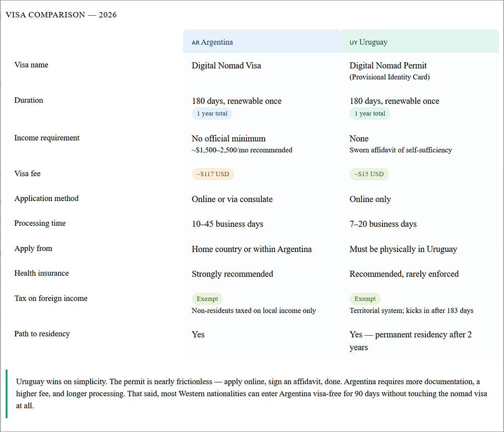Viewport: 504px width, 432px height.
Task: Click Uruguay's "1 year total" badge
Action: pos(369,113)
